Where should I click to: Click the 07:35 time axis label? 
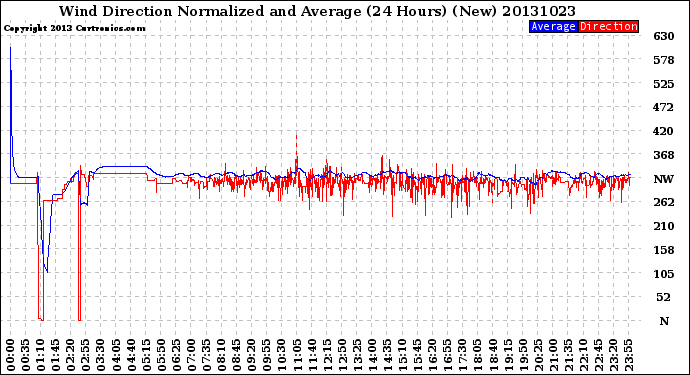point(206,355)
